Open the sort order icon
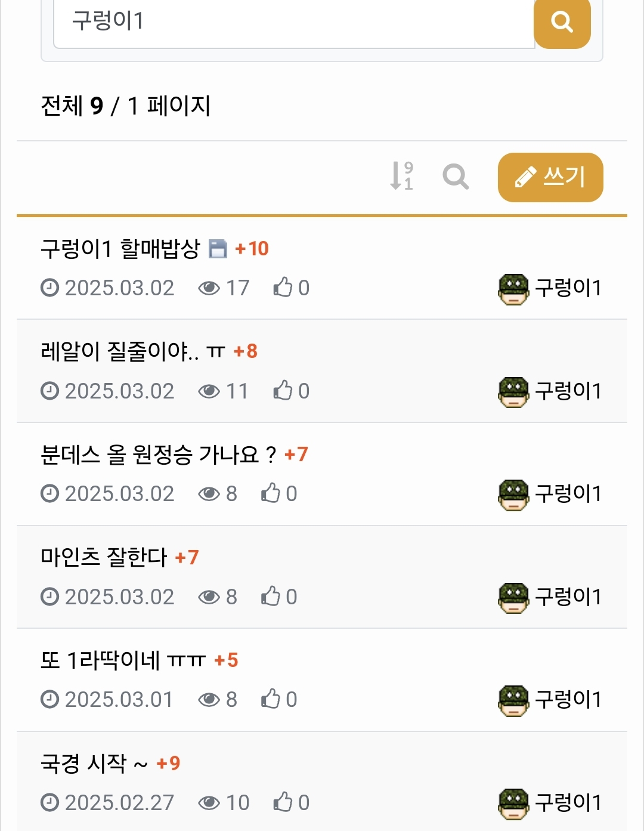Viewport: 644px width, 831px height. 401,176
